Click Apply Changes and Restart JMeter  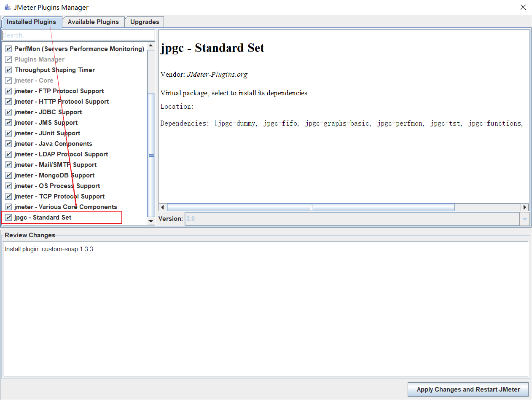(x=468, y=389)
